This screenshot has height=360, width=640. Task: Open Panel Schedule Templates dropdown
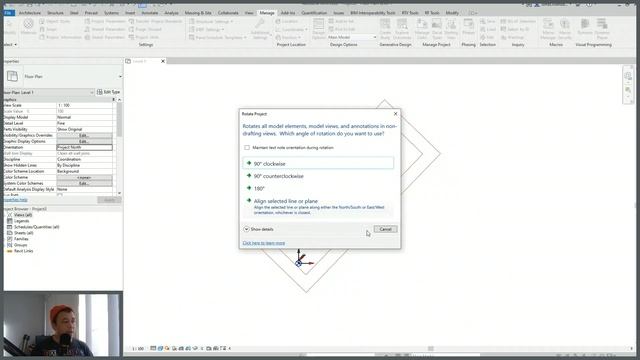point(218,37)
